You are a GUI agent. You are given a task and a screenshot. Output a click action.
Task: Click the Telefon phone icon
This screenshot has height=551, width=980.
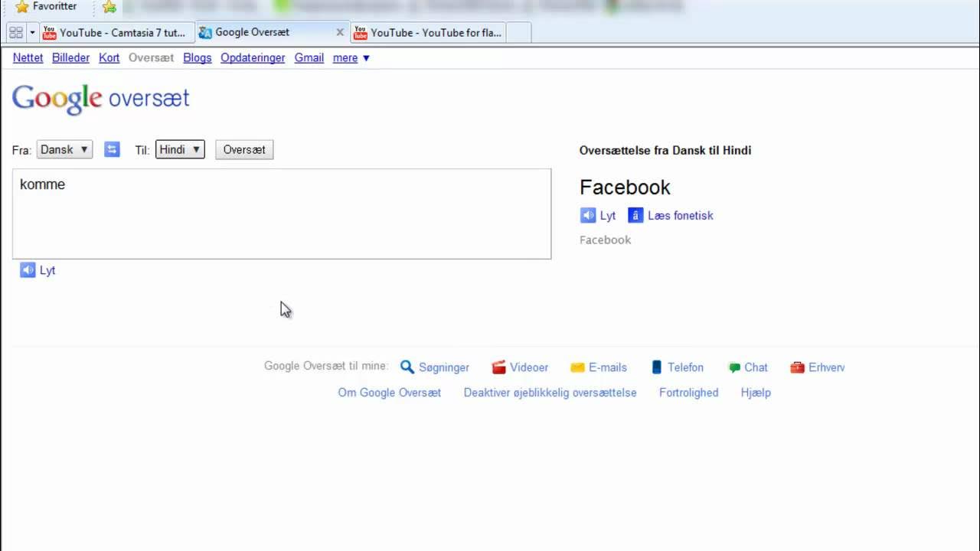pos(656,367)
